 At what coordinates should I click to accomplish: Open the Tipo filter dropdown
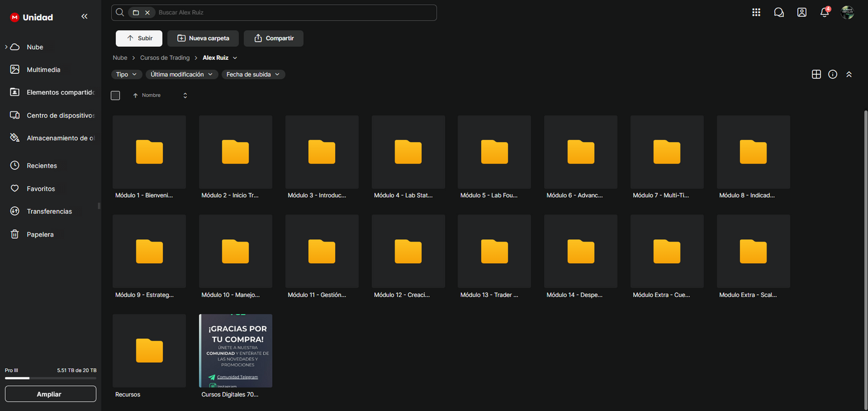click(127, 75)
